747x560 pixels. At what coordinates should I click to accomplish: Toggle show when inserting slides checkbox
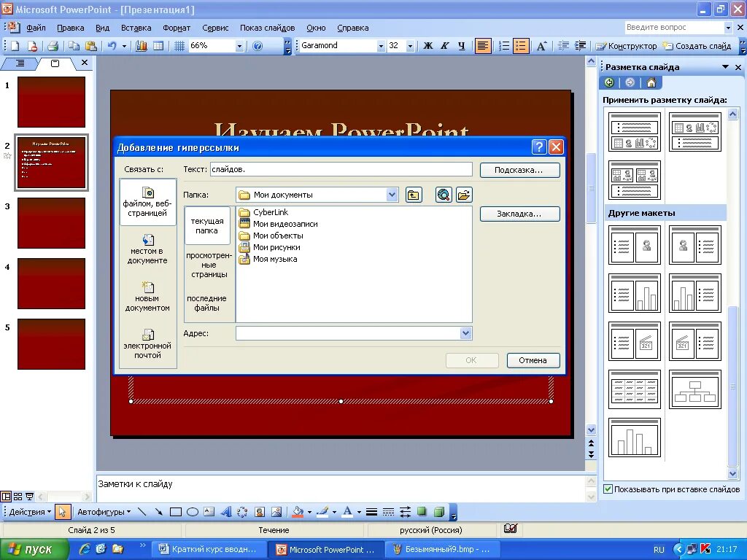(x=608, y=489)
